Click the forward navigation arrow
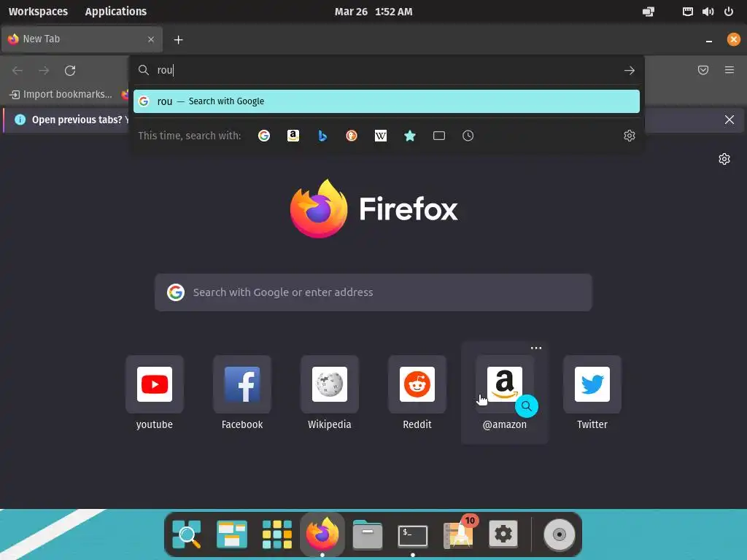This screenshot has width=747, height=560. click(44, 71)
